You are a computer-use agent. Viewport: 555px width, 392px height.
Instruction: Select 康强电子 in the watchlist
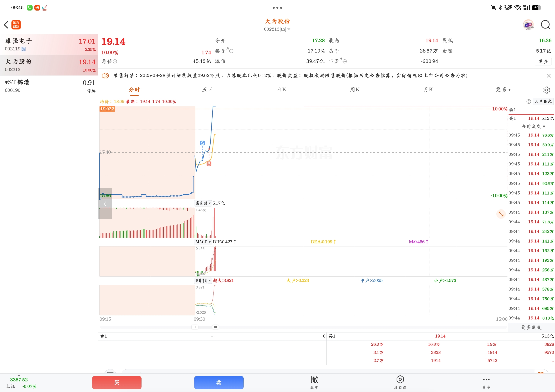pyautogui.click(x=49, y=44)
